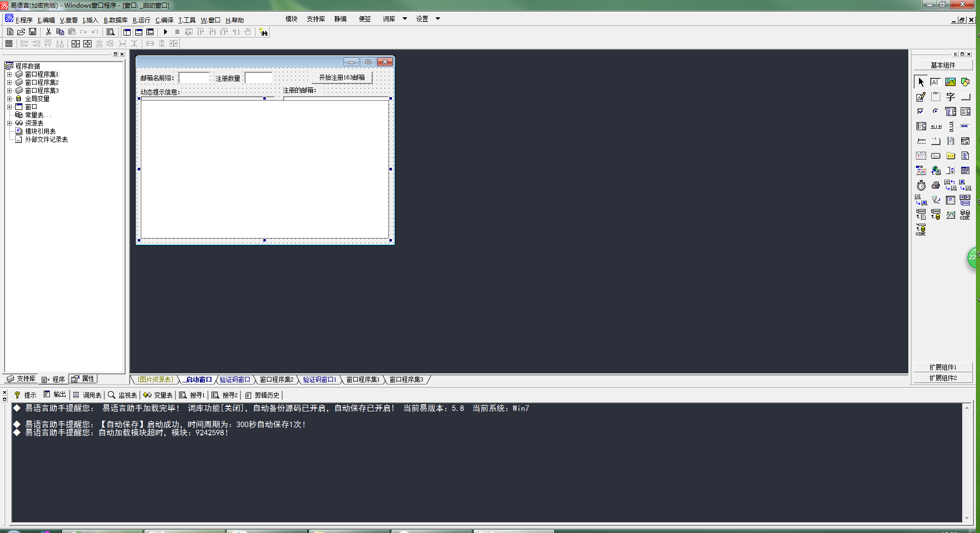Click the Cut scissors icon in toolbar
The image size is (980, 533).
(48, 32)
